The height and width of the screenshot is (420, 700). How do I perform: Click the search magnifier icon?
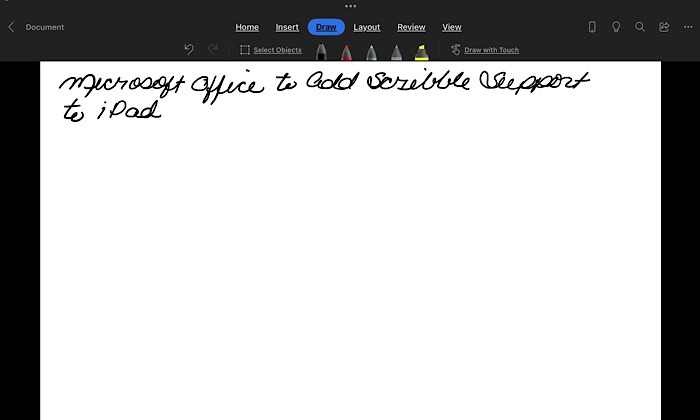point(640,27)
